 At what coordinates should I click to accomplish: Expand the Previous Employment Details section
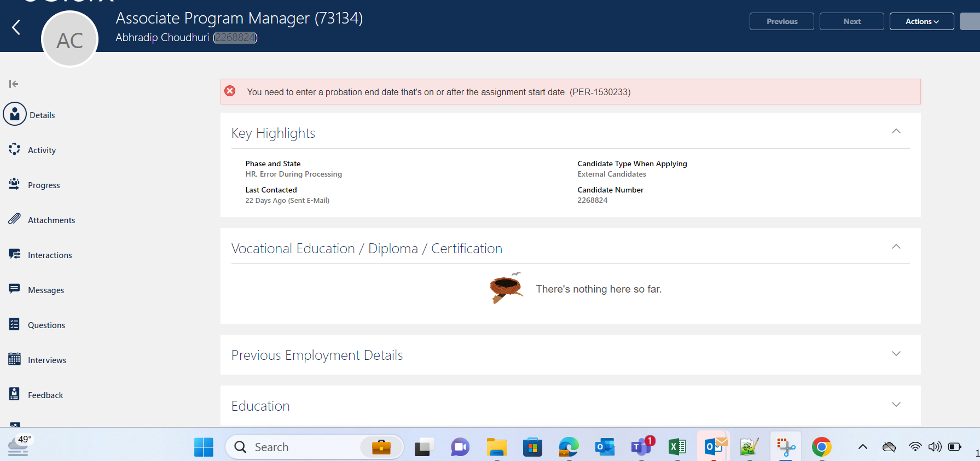896,354
